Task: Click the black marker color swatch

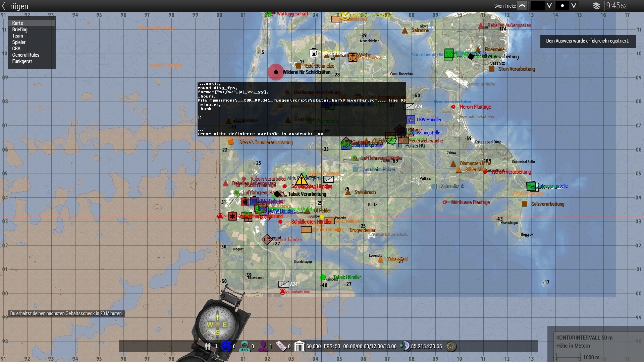Action: click(x=537, y=6)
